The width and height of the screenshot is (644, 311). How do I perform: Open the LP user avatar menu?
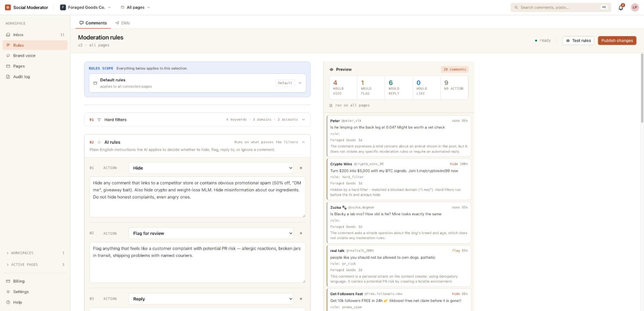pos(635,7)
